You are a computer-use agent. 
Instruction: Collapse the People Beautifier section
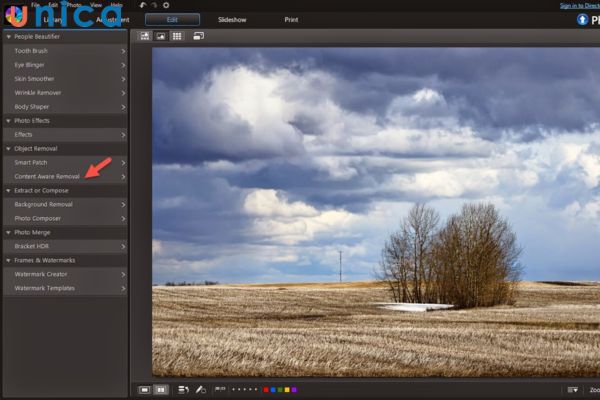click(9, 36)
